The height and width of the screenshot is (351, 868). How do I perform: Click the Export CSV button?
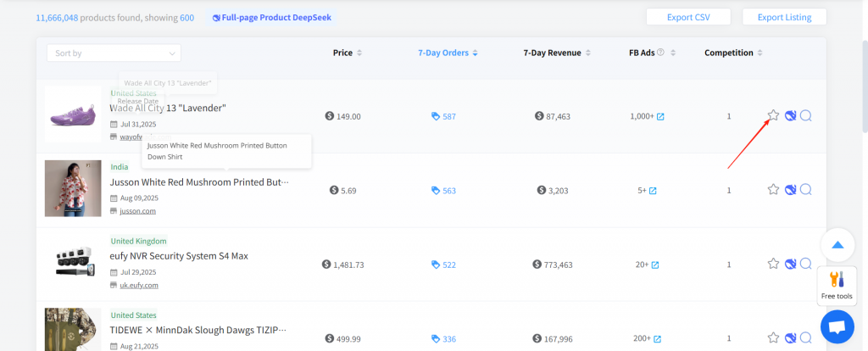click(688, 17)
